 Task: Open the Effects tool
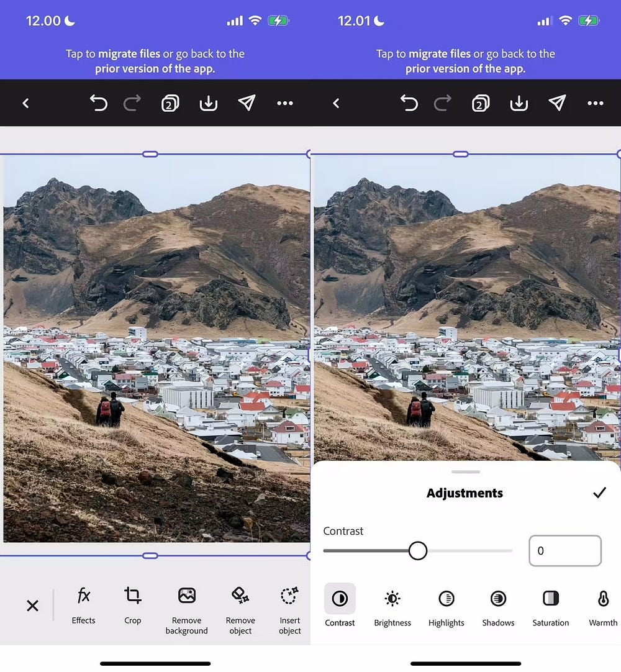coord(83,606)
